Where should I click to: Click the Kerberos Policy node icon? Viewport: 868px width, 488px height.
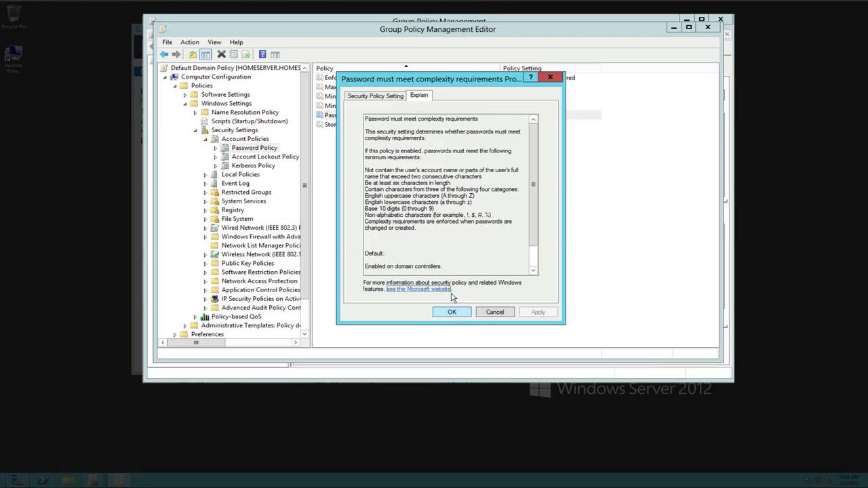[225, 165]
